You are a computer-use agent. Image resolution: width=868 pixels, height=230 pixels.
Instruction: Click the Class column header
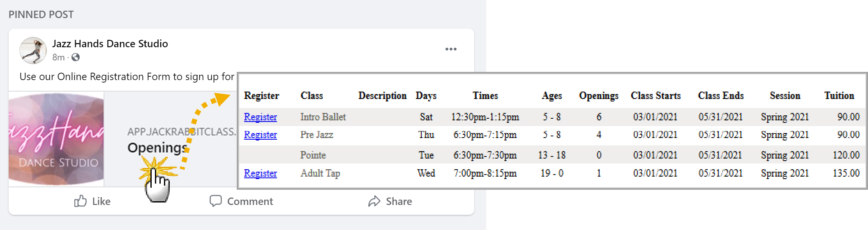pos(312,96)
